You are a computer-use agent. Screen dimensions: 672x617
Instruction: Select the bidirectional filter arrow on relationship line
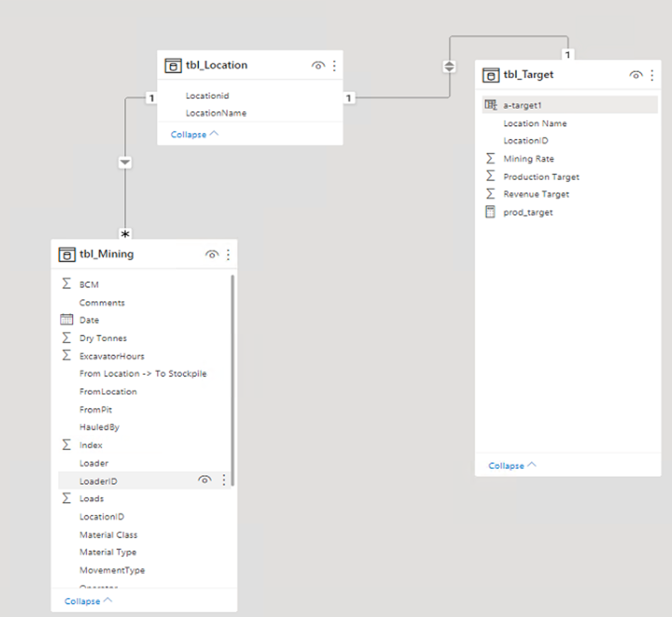449,66
